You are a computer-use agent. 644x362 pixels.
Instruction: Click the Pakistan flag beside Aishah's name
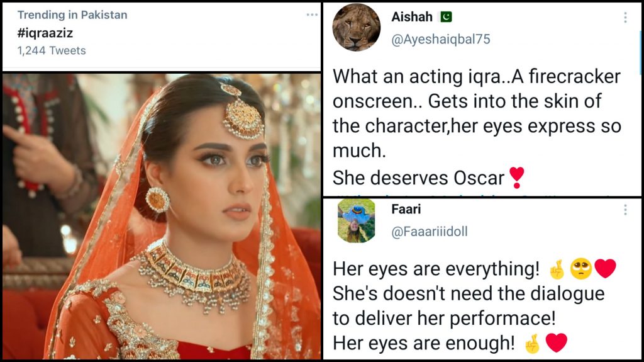click(446, 17)
